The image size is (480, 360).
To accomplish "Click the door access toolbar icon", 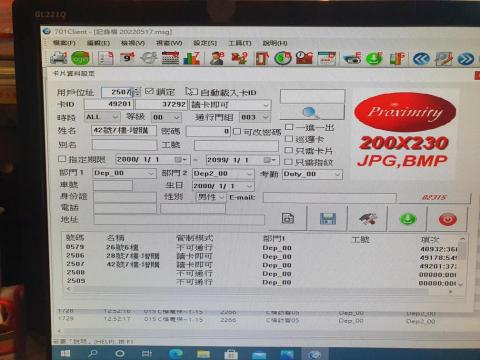I will click(x=262, y=58).
